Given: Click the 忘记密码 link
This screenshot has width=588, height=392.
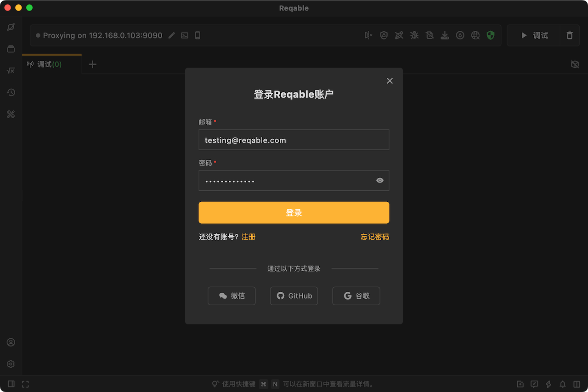Looking at the screenshot, I should 374,237.
